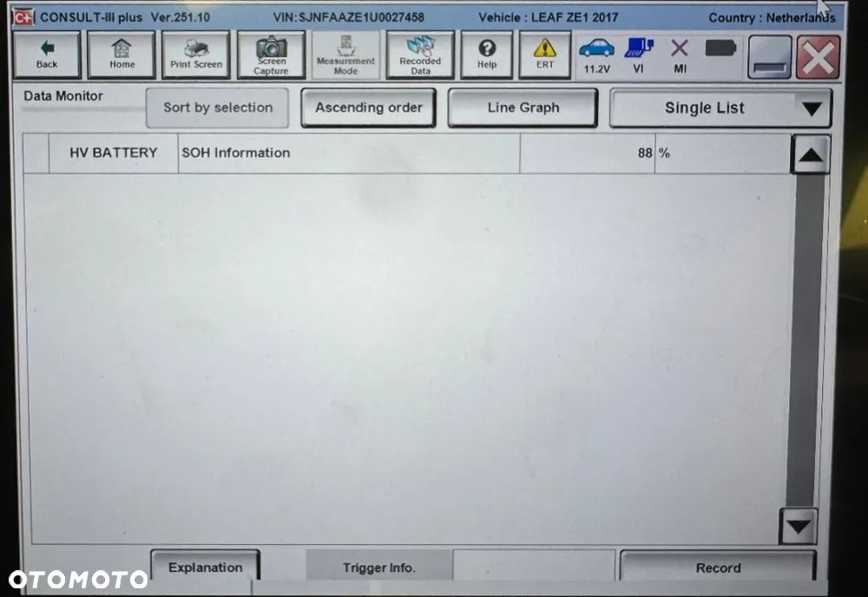Select the HV BATTERY row checkbox cell
The width and height of the screenshot is (868, 597).
click(x=36, y=154)
